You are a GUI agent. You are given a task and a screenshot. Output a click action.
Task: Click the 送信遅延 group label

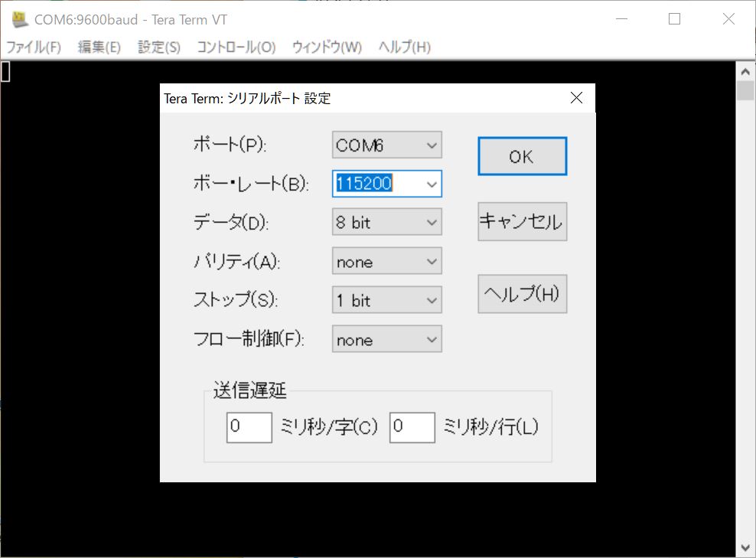pyautogui.click(x=249, y=390)
